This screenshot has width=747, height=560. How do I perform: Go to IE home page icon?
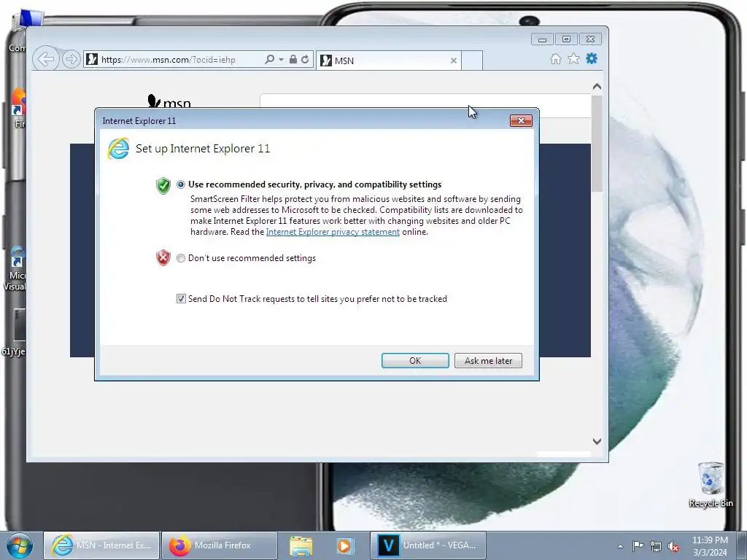pyautogui.click(x=555, y=58)
